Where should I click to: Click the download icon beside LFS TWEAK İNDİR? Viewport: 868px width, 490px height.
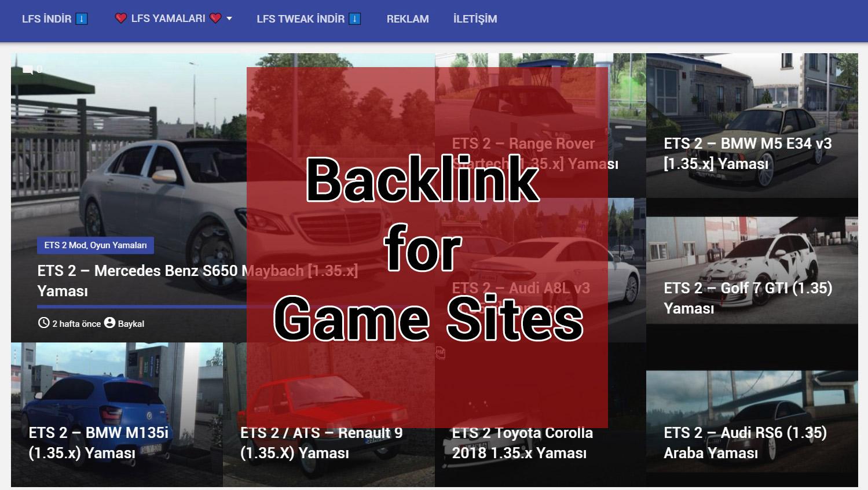353,18
